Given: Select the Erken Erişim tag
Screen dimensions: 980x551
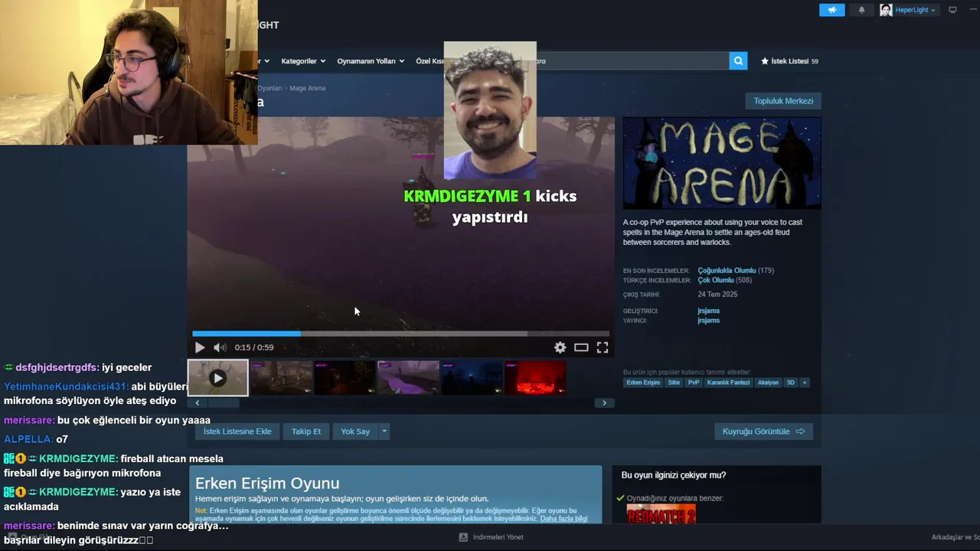Looking at the screenshot, I should pyautogui.click(x=643, y=383).
